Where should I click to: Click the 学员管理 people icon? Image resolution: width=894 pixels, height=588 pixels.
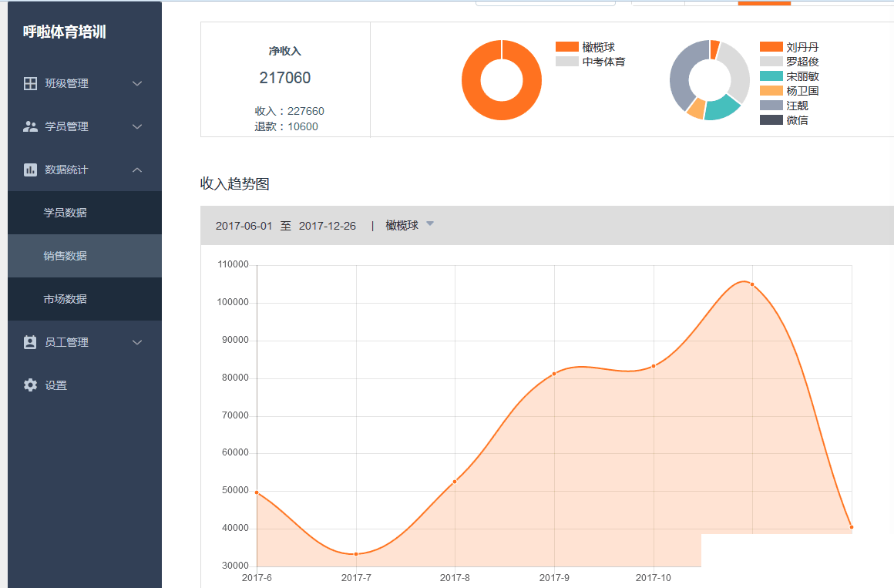click(x=30, y=126)
